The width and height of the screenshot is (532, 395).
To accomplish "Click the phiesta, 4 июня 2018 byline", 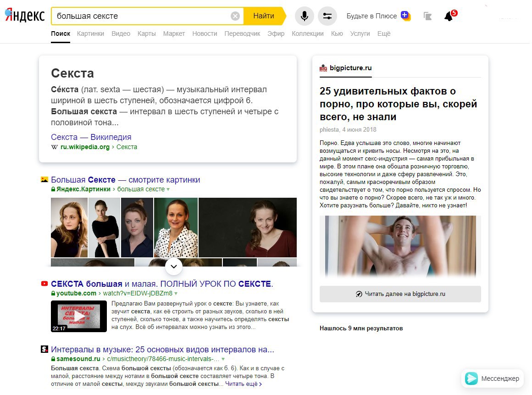I will pos(348,130).
